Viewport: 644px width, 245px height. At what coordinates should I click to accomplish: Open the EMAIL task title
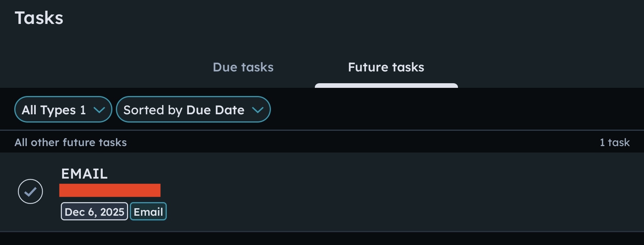pyautogui.click(x=84, y=174)
